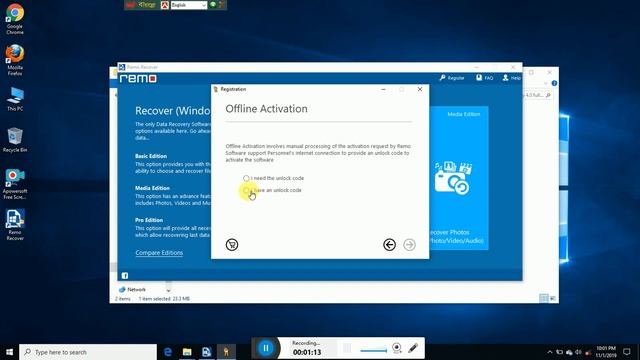Open Register in Remo header
Screen dimensions: 640x360
[x=452, y=78]
